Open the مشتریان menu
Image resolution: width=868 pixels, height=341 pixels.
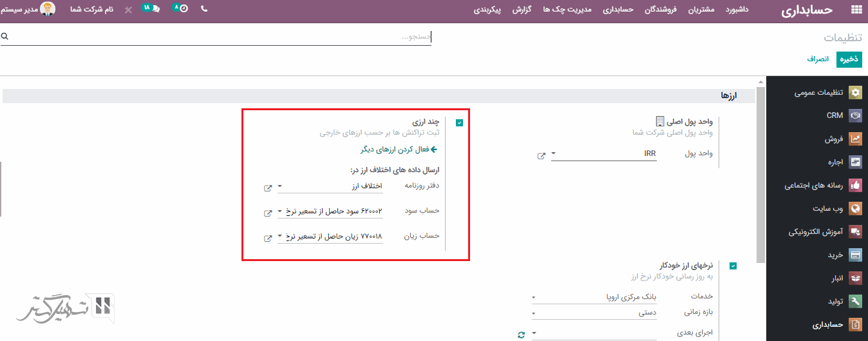(702, 10)
